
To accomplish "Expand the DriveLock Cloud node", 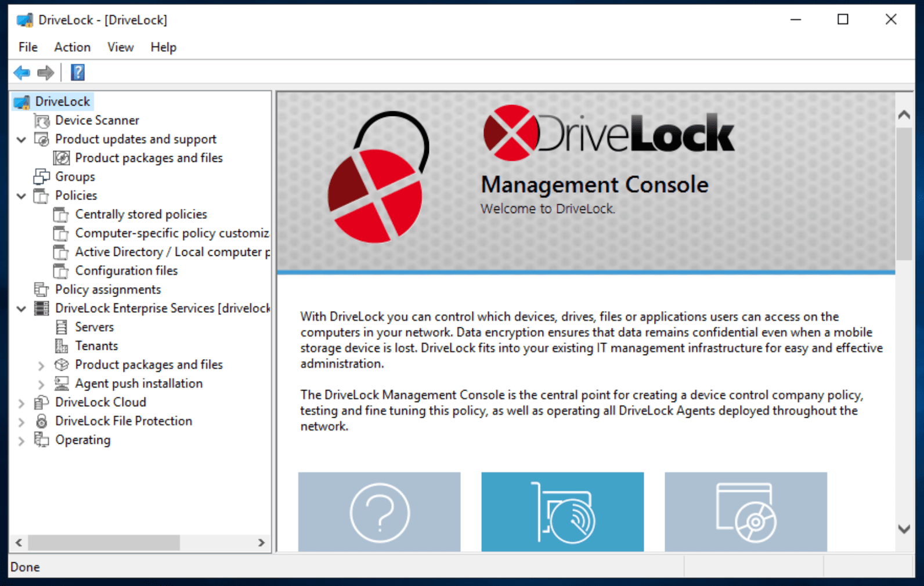I will [x=21, y=403].
